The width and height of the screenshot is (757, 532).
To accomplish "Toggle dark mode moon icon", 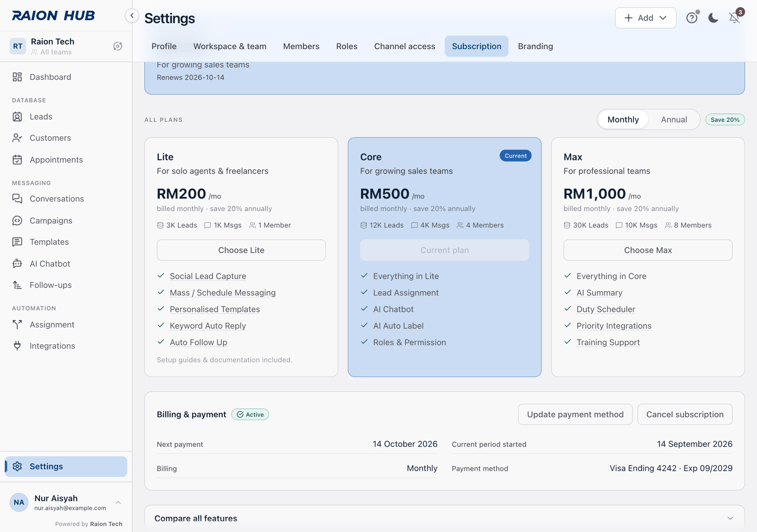I will pos(713,18).
